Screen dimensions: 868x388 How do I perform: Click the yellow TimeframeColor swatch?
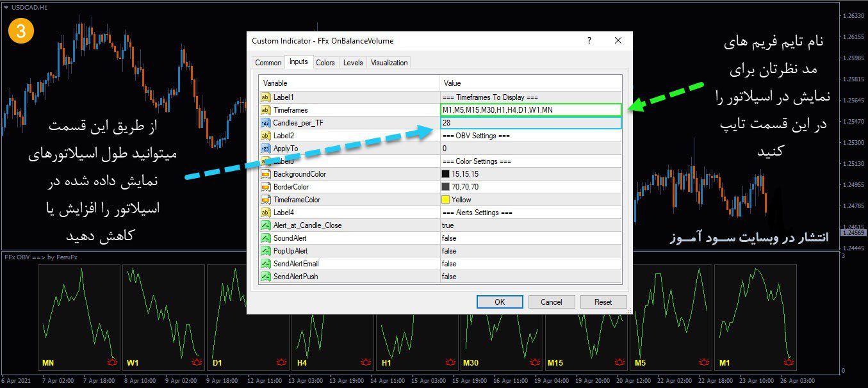click(x=446, y=200)
